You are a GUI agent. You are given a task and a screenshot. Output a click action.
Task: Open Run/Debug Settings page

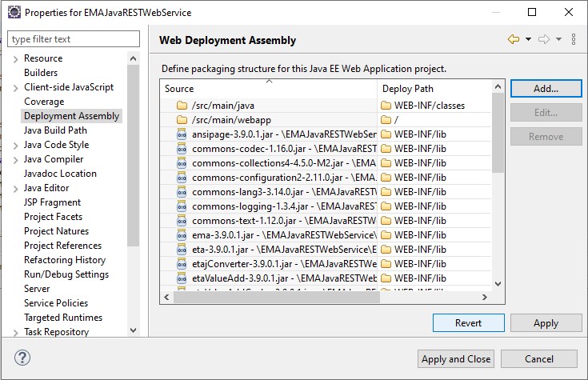66,274
